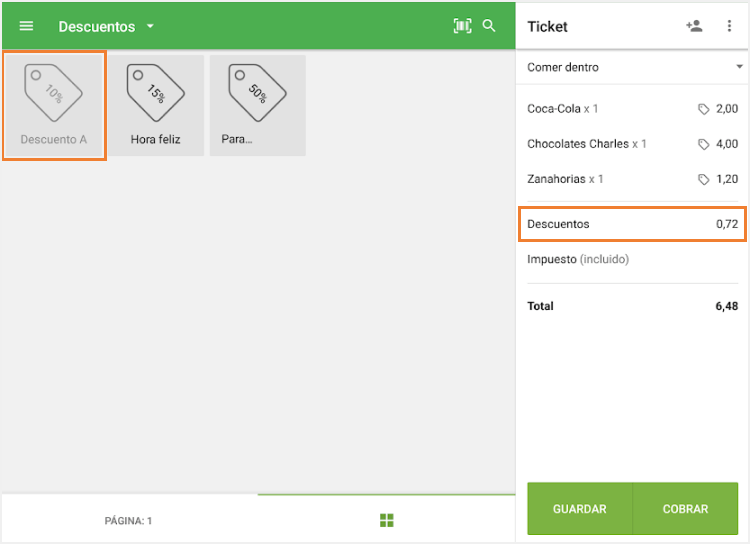
Task: Apply the Hora feliz 15% discount
Action: pyautogui.click(x=156, y=105)
